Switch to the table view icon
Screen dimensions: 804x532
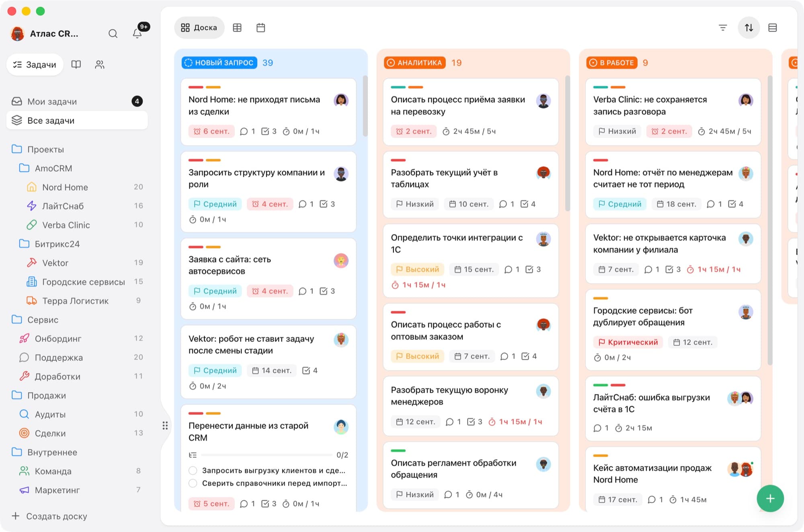[x=237, y=28]
